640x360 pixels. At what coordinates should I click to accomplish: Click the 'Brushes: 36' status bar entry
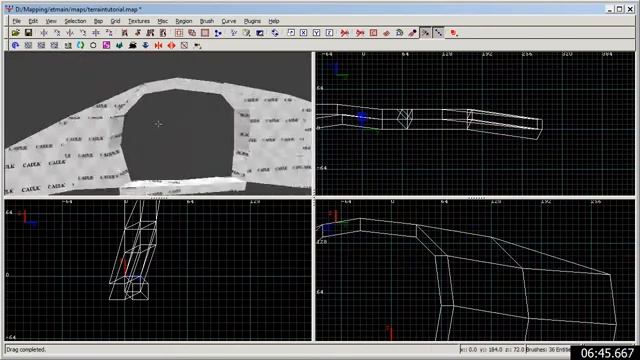coord(541,350)
